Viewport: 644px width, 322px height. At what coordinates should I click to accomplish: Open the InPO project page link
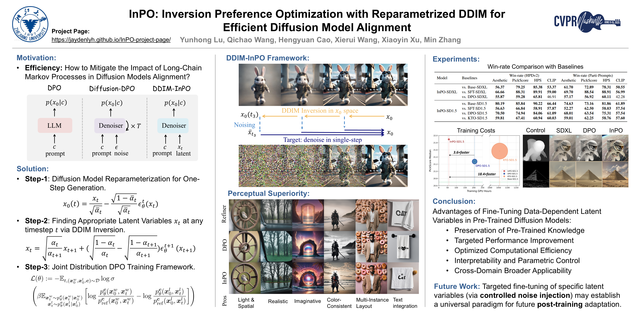pyautogui.click(x=111, y=40)
